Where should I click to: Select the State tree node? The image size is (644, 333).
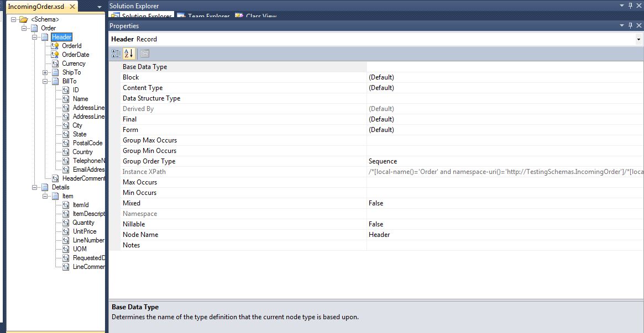pyautogui.click(x=80, y=134)
